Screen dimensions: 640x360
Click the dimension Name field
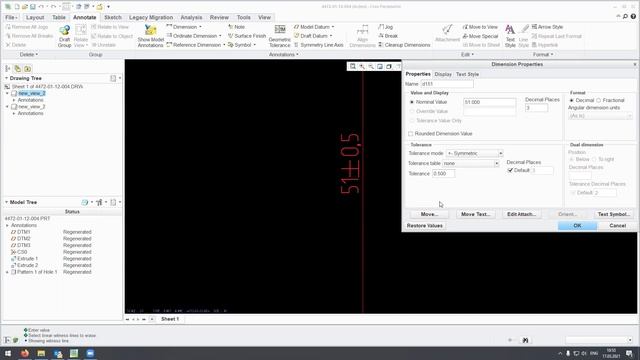click(447, 84)
